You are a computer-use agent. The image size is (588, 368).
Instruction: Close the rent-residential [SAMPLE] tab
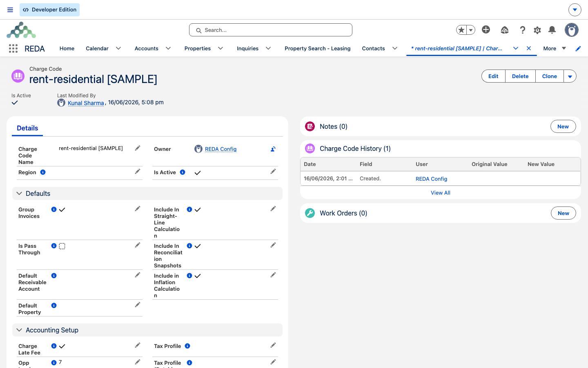(x=529, y=48)
